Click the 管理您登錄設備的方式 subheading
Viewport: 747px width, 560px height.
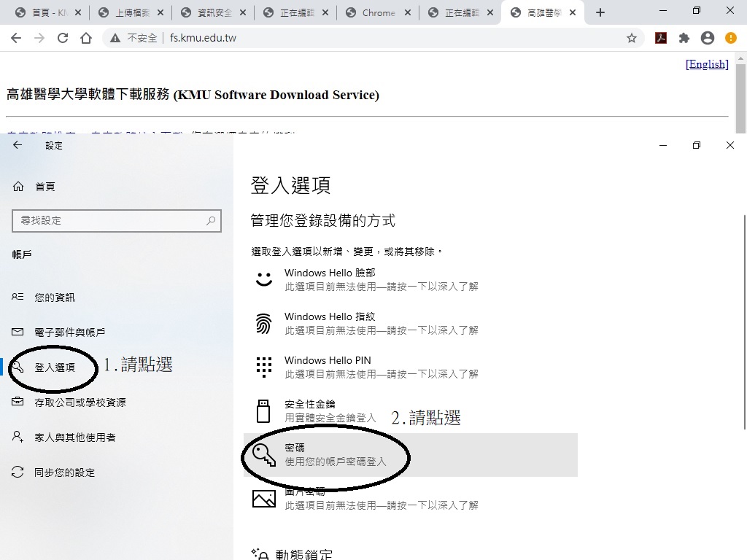point(323,220)
